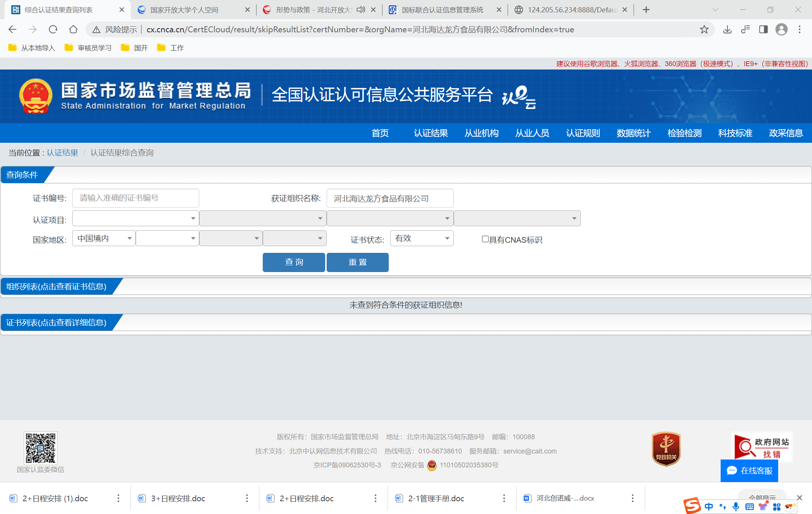Switch to the 国家开放大学个人空间 tab
The image size is (812, 514).
(x=184, y=10)
